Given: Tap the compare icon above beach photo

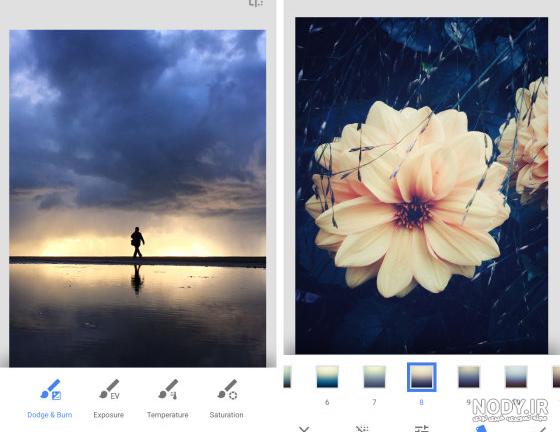Looking at the screenshot, I should 256,3.
